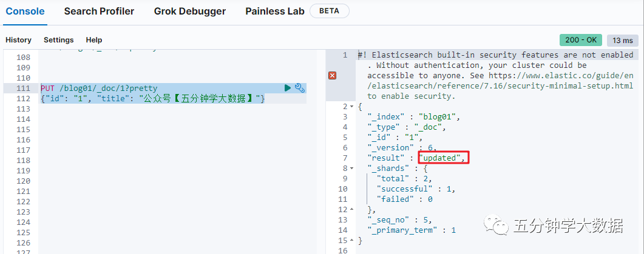Collapse the _shards block fold arrow
Image resolution: width=644 pixels, height=254 pixels.
[x=353, y=168]
